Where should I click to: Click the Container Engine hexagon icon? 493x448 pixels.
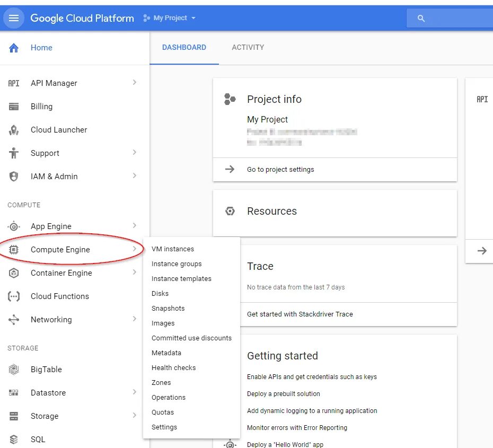[14, 273]
